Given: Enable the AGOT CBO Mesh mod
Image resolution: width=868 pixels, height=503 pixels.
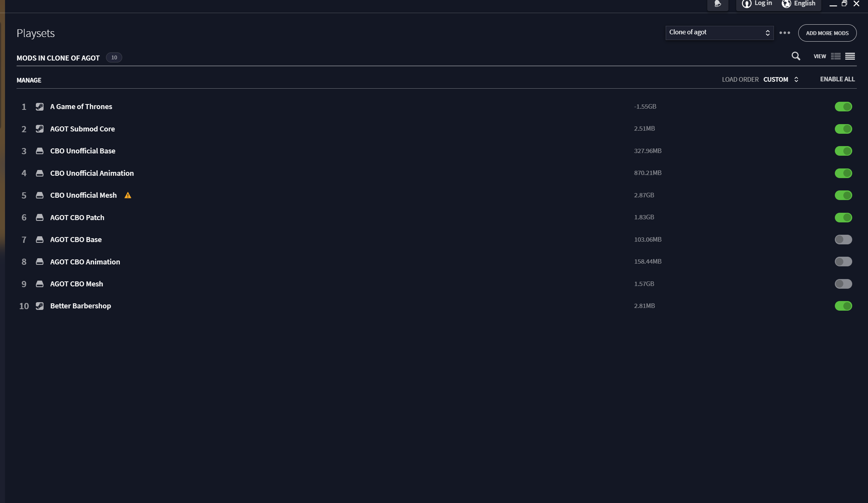Looking at the screenshot, I should tap(843, 284).
